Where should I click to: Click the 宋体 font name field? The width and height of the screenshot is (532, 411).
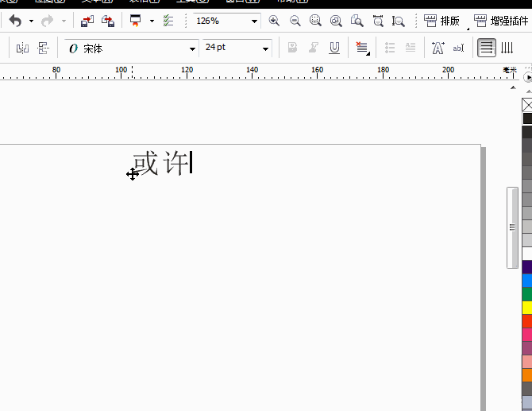point(125,48)
